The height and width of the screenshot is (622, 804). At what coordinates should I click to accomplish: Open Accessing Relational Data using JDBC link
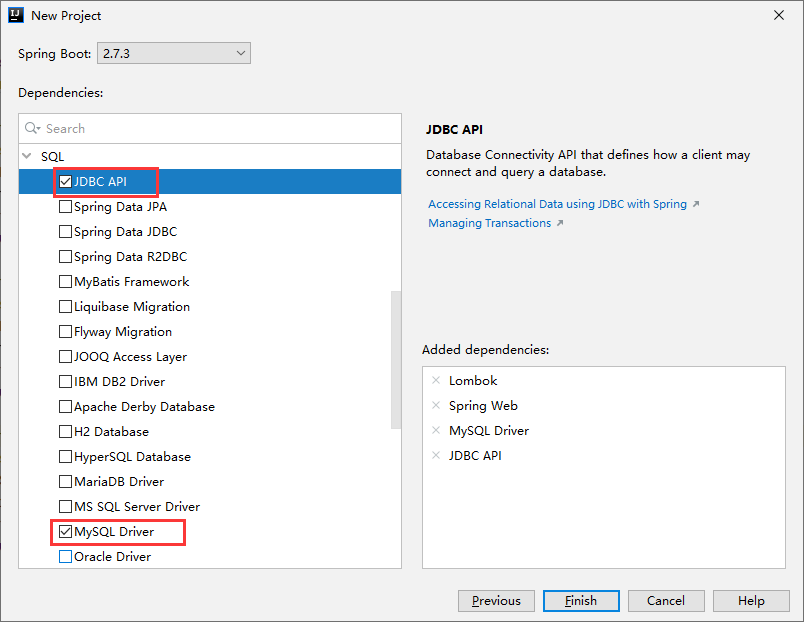tap(557, 204)
